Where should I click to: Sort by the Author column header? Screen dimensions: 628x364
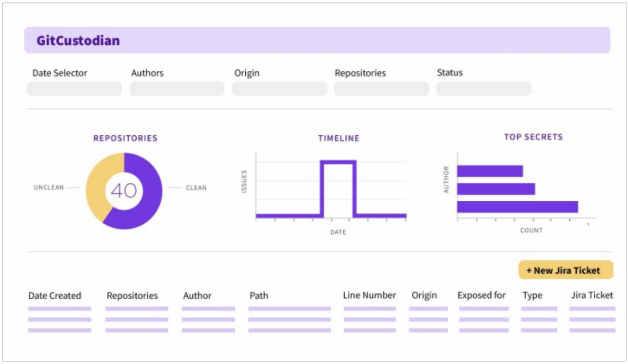[197, 295]
